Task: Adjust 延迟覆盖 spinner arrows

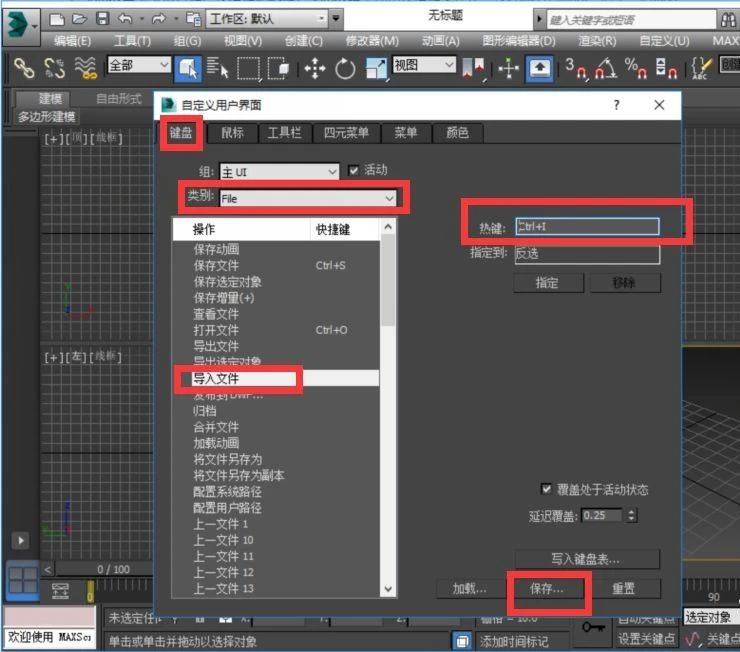Action: (631, 515)
